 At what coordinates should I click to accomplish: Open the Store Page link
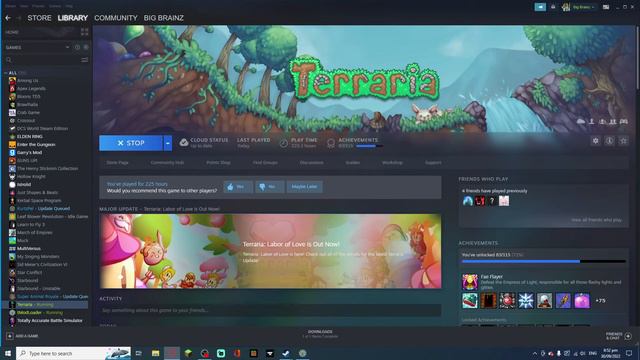(118, 162)
